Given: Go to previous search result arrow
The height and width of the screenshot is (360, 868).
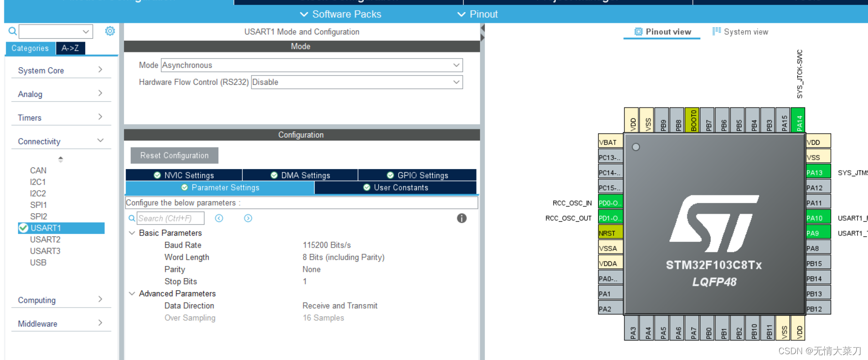Looking at the screenshot, I should [x=219, y=218].
